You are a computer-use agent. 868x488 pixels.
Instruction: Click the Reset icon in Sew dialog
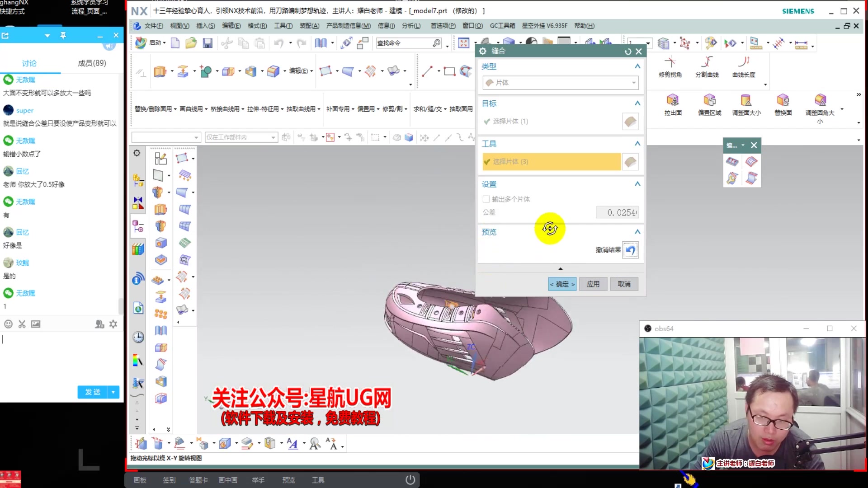click(x=627, y=52)
